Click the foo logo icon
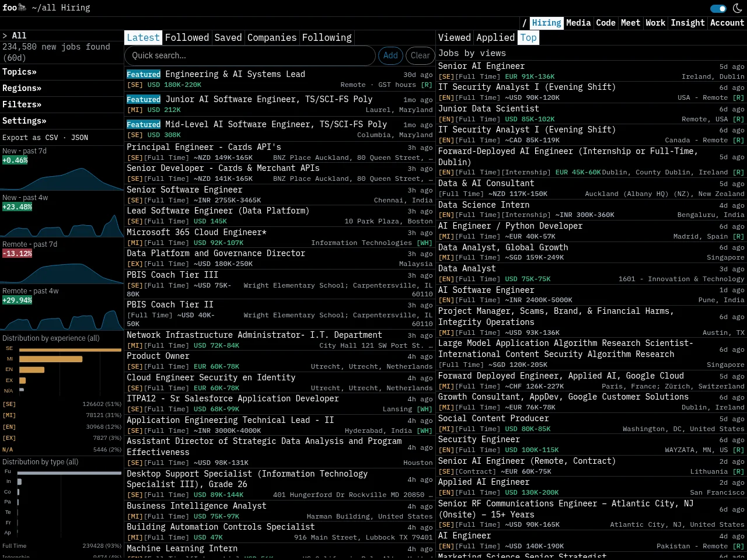The image size is (747, 560). [22, 8]
